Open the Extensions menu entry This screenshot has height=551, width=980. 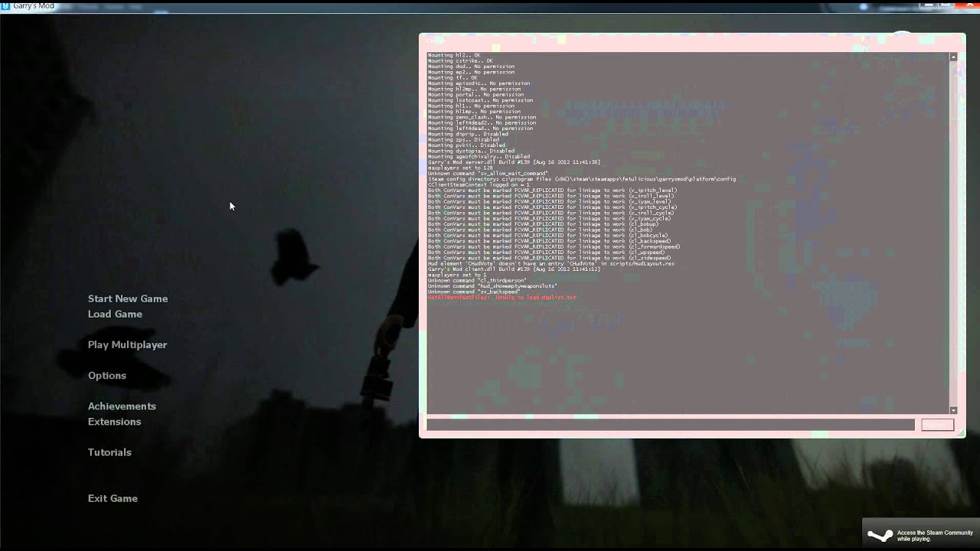pyautogui.click(x=114, y=422)
